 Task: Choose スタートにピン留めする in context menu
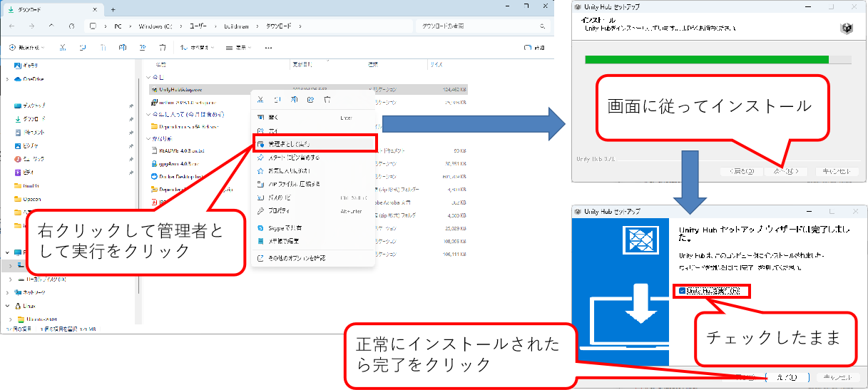(312, 158)
